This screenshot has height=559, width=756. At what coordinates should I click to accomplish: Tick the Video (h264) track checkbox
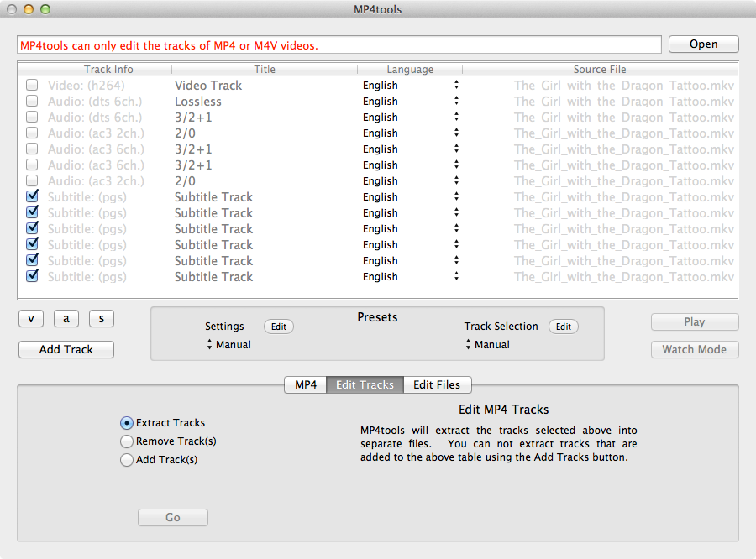click(32, 86)
